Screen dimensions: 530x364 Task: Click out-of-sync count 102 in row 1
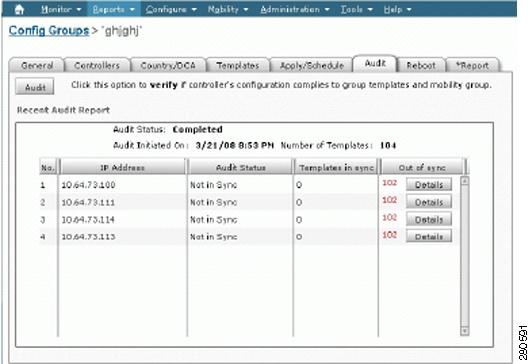tap(389, 183)
